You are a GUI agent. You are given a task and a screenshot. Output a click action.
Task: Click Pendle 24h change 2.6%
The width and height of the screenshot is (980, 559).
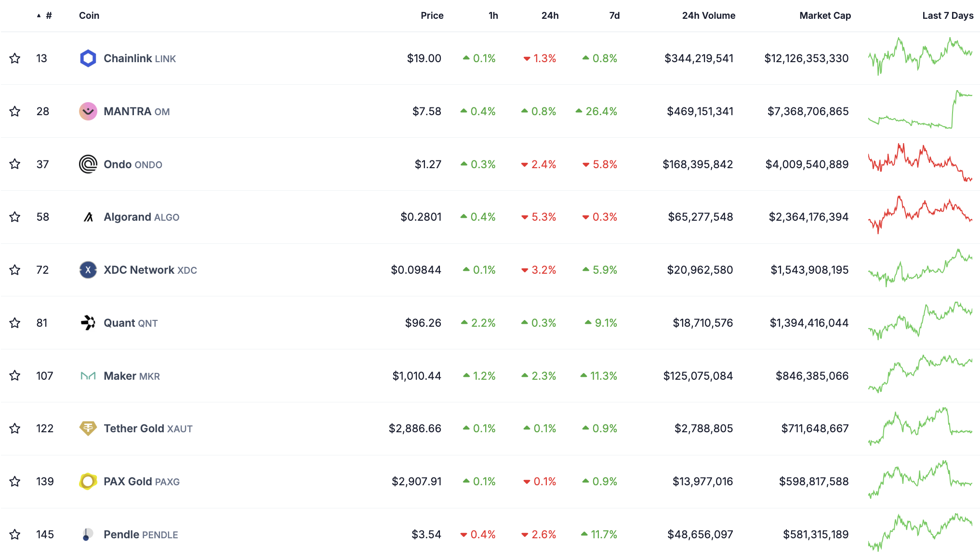(539, 534)
